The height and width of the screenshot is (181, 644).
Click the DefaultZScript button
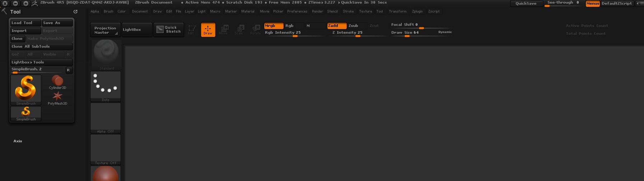point(617,4)
